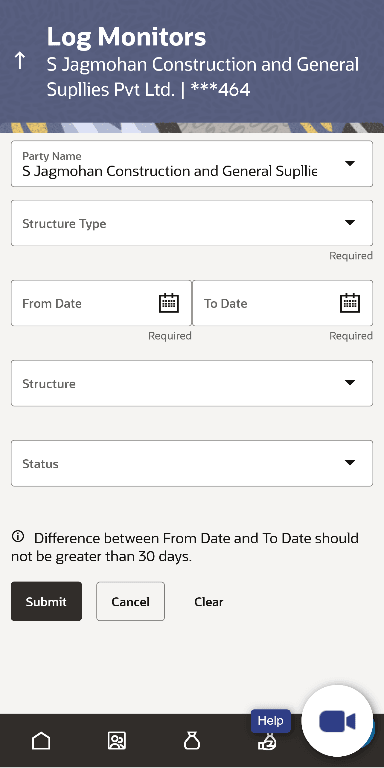Open the Help bubble
Image resolution: width=384 pixels, height=768 pixels.
pyautogui.click(x=271, y=721)
